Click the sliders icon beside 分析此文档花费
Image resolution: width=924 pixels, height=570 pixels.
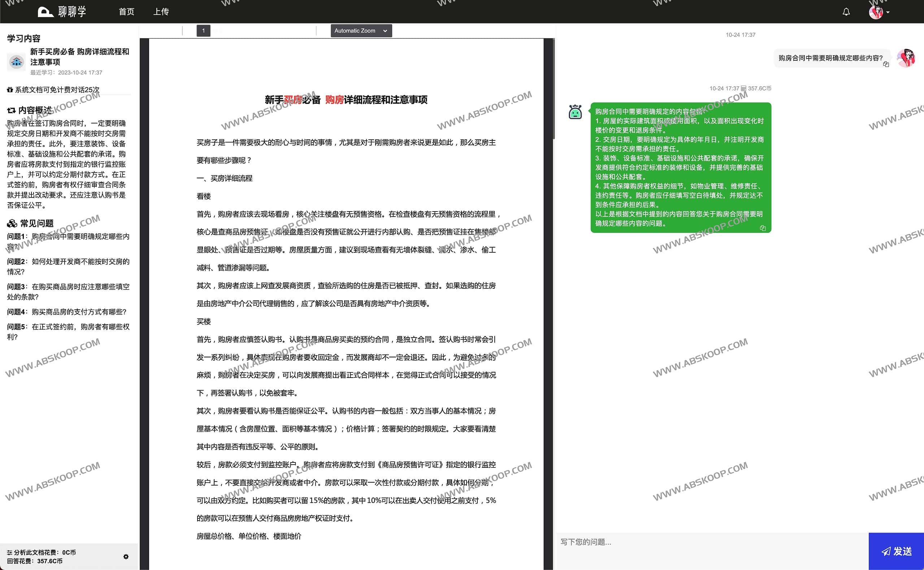point(10,553)
